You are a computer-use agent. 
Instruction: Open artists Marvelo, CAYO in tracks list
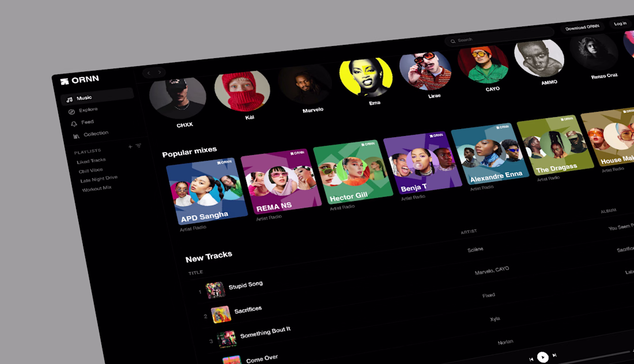(x=492, y=270)
